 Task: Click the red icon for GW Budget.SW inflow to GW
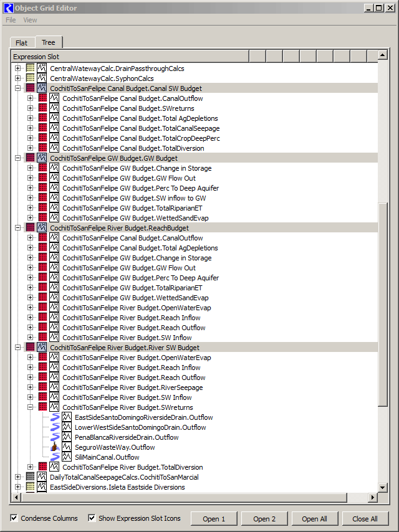[43, 198]
